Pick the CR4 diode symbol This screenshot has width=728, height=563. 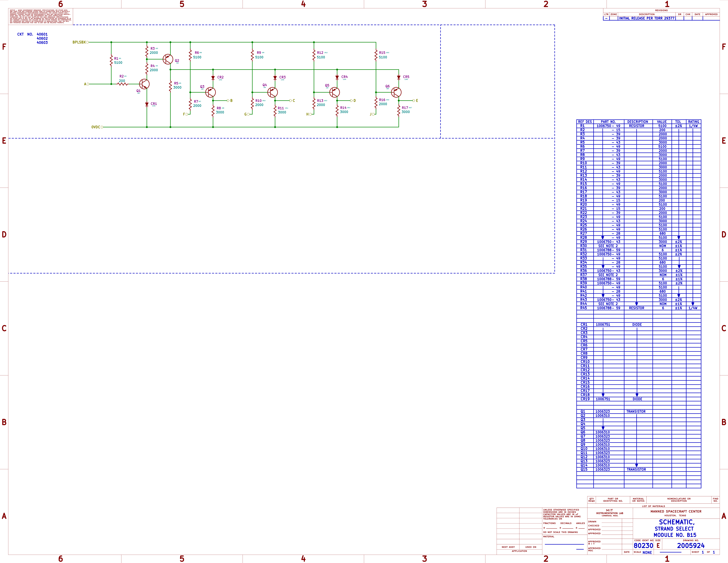[337, 77]
